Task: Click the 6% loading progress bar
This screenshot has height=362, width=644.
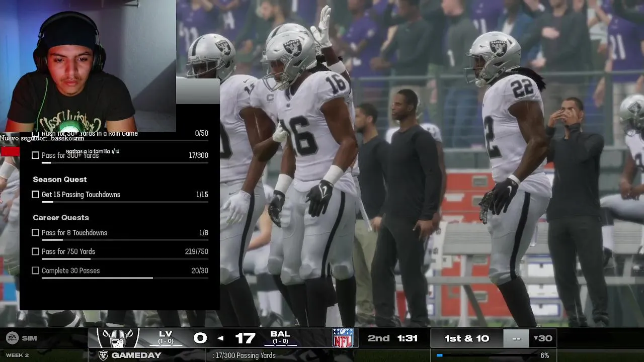Action: point(487,355)
